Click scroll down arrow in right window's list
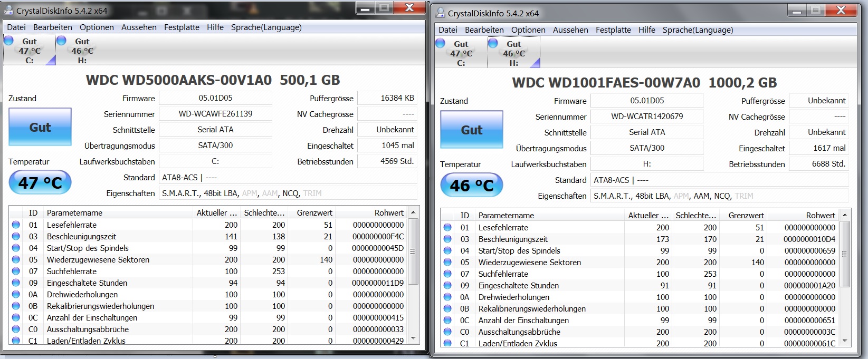This screenshot has height=359, width=868. click(845, 341)
